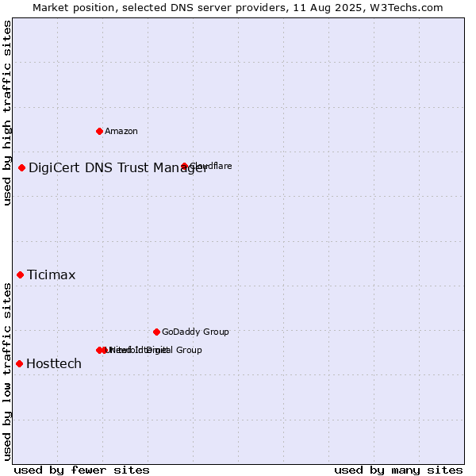The height and width of the screenshot is (476, 476).
Task: Click the Ticimax red data point
Action: [20, 275]
